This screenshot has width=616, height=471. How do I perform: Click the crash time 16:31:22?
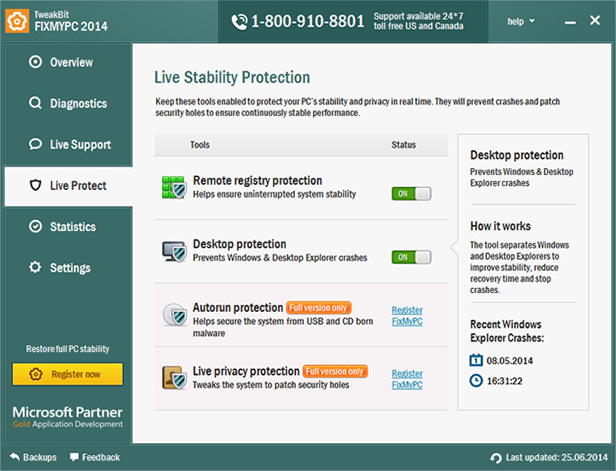tap(505, 381)
